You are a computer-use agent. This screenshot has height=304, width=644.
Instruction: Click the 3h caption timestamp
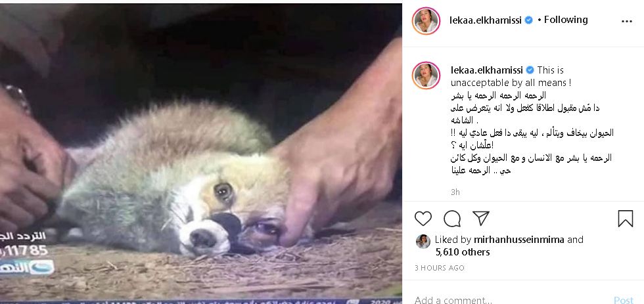455,192
